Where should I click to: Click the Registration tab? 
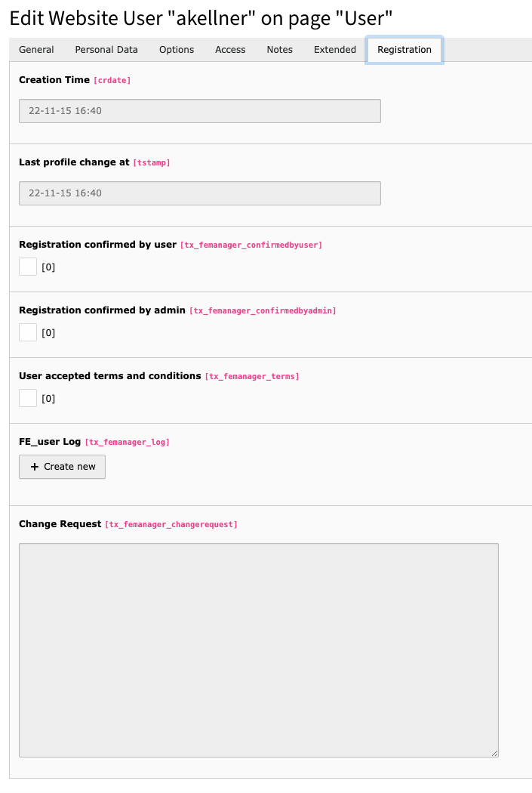tap(404, 50)
